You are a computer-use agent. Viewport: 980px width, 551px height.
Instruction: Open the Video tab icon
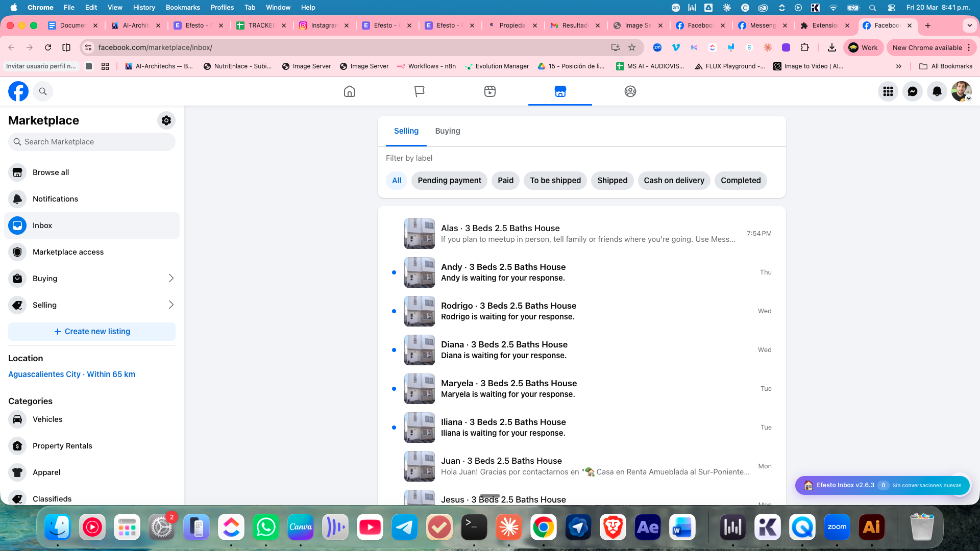pyautogui.click(x=490, y=91)
